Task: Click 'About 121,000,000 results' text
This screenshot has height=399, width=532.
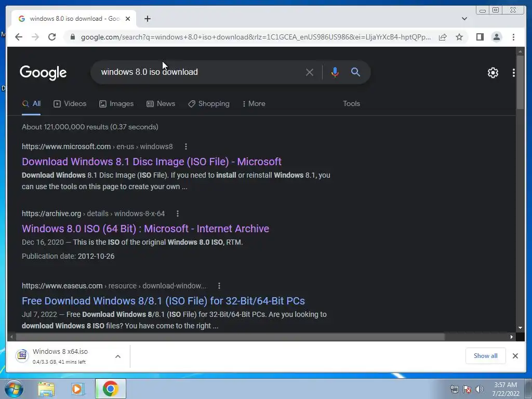Action: click(90, 127)
